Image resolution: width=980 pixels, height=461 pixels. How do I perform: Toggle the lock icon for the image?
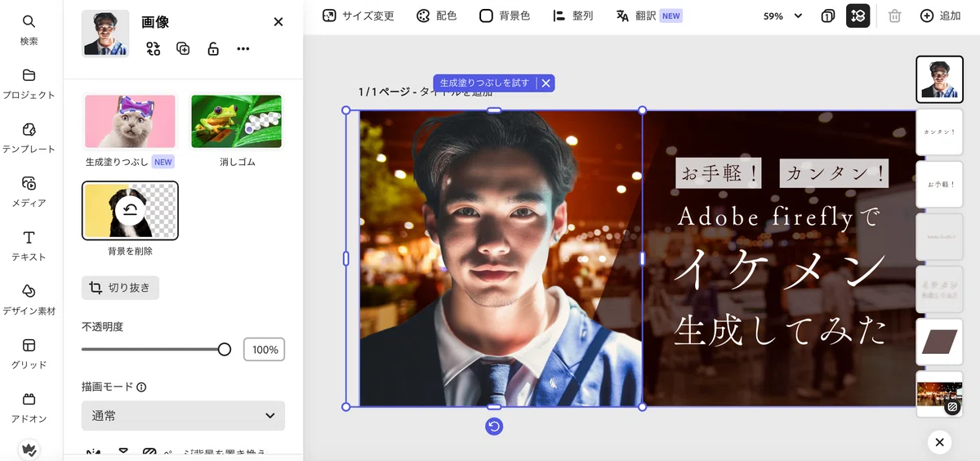coord(213,49)
